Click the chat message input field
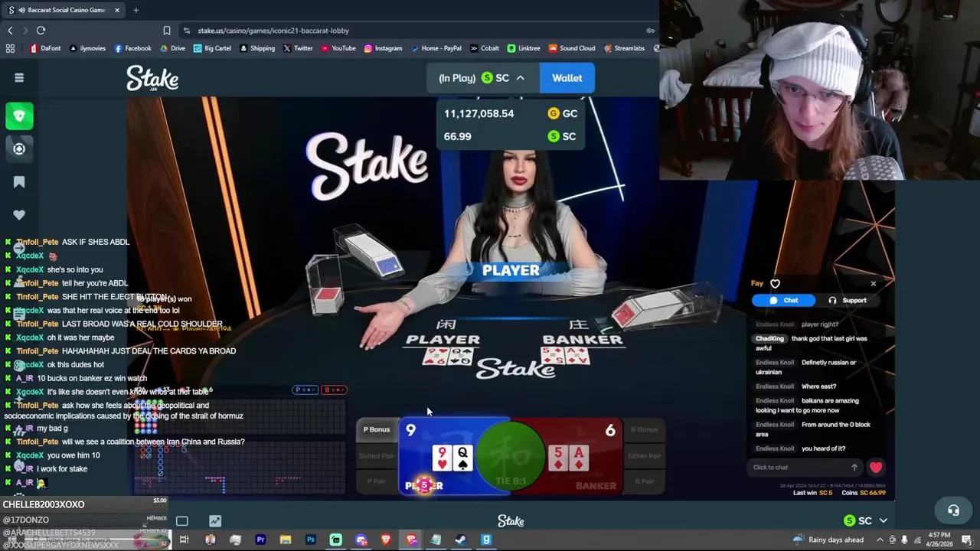This screenshot has width=980, height=551. click(798, 468)
